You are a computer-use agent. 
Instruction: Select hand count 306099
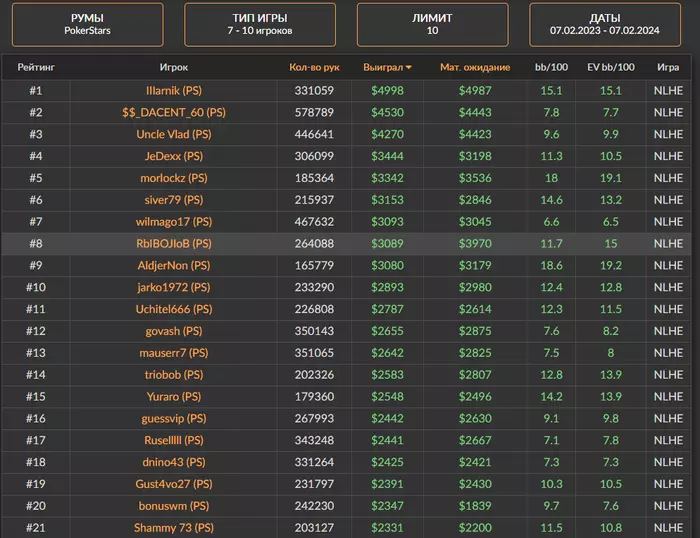coord(314,156)
